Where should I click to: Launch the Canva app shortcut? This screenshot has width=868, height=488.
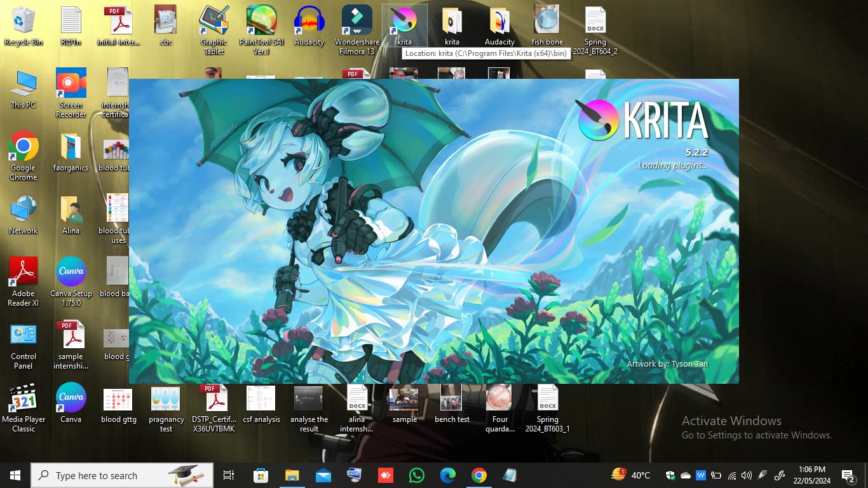click(71, 403)
